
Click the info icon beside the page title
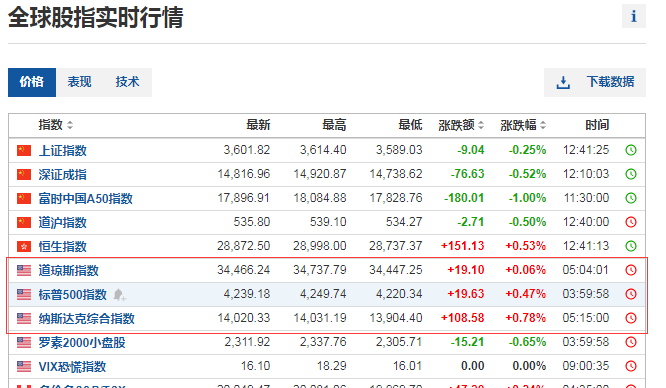pos(634,16)
